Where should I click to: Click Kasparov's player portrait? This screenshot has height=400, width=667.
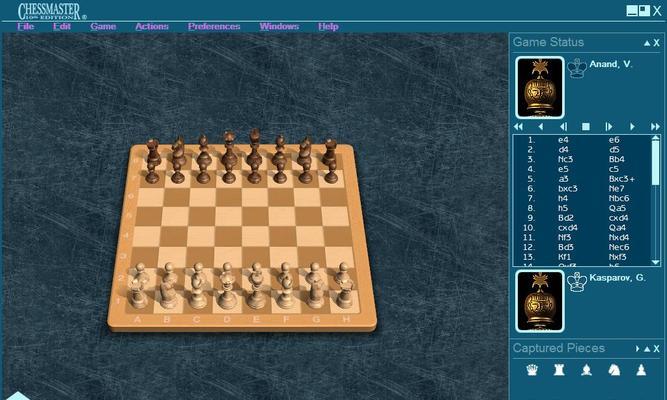click(539, 301)
